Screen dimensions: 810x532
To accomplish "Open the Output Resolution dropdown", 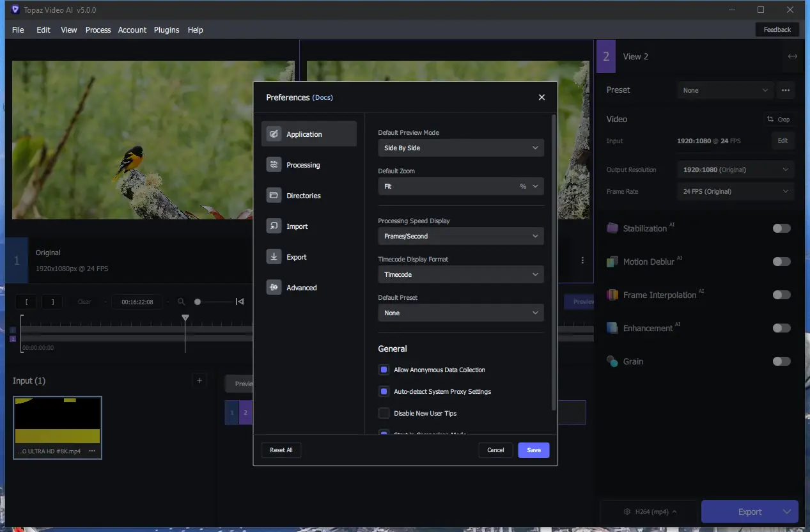I will pos(736,169).
